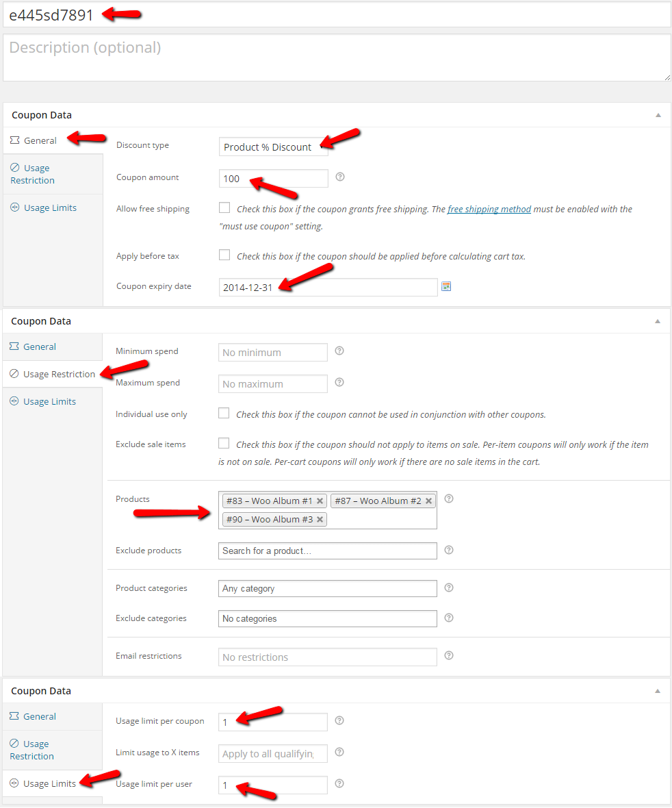Click the help icon beside Usage limit per coupon
The width and height of the screenshot is (672, 808).
[x=340, y=720]
